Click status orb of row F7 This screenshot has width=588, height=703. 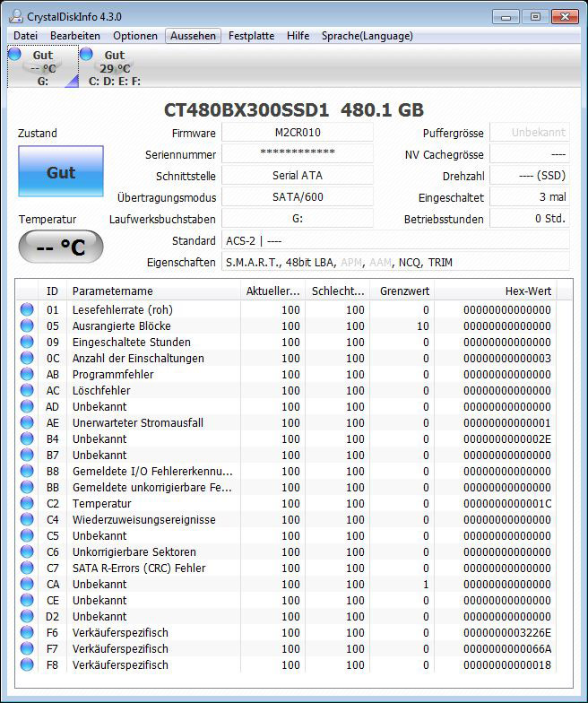click(x=27, y=648)
